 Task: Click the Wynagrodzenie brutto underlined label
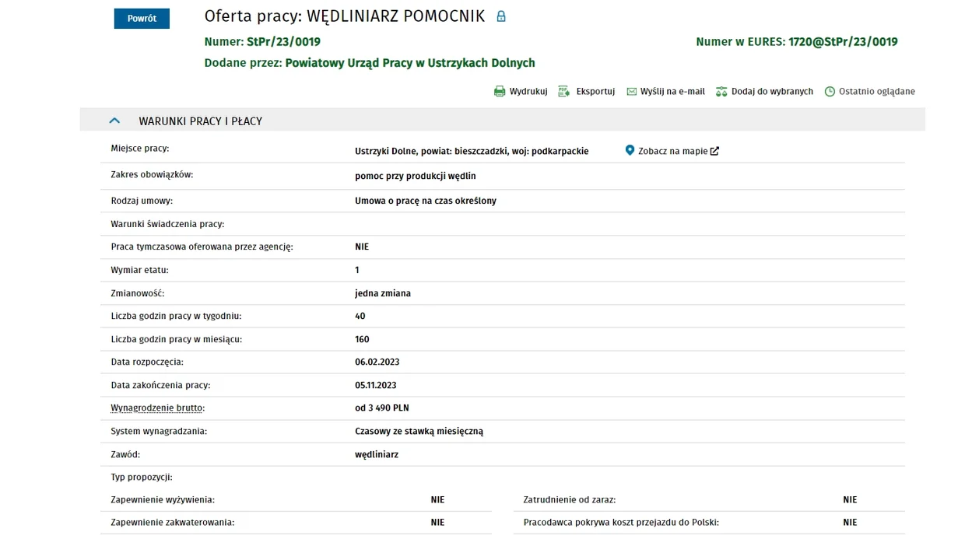158,408
